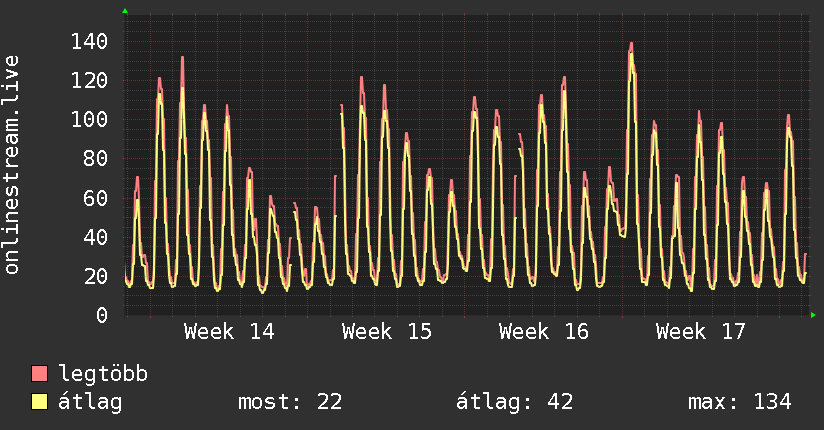This screenshot has height=430, width=824.
Task: Click the 100 y-axis value
Action: click(89, 120)
